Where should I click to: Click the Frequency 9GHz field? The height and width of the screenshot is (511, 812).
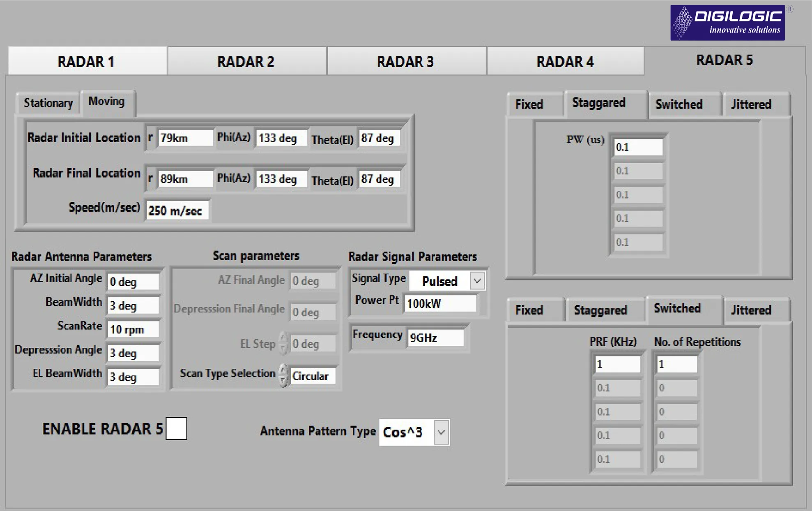[x=435, y=338]
